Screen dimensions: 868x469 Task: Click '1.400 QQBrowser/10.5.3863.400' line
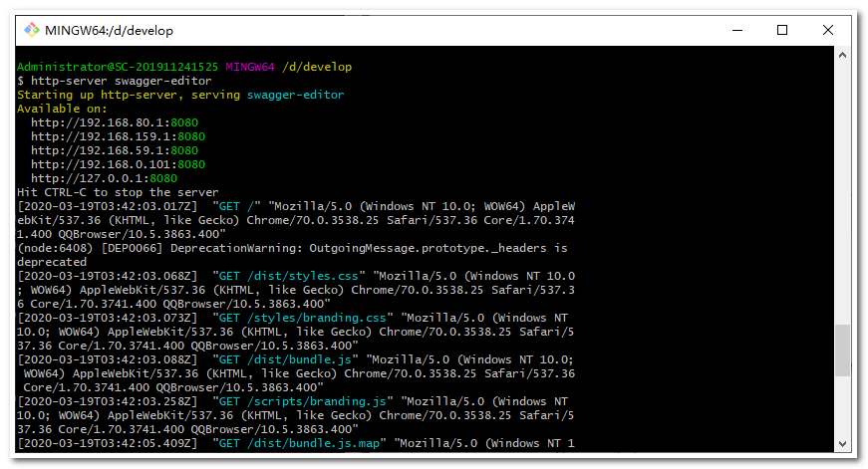[x=122, y=234]
